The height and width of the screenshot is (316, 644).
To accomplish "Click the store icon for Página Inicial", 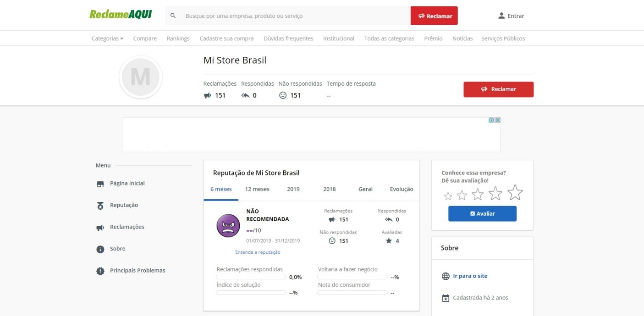I will [x=100, y=184].
